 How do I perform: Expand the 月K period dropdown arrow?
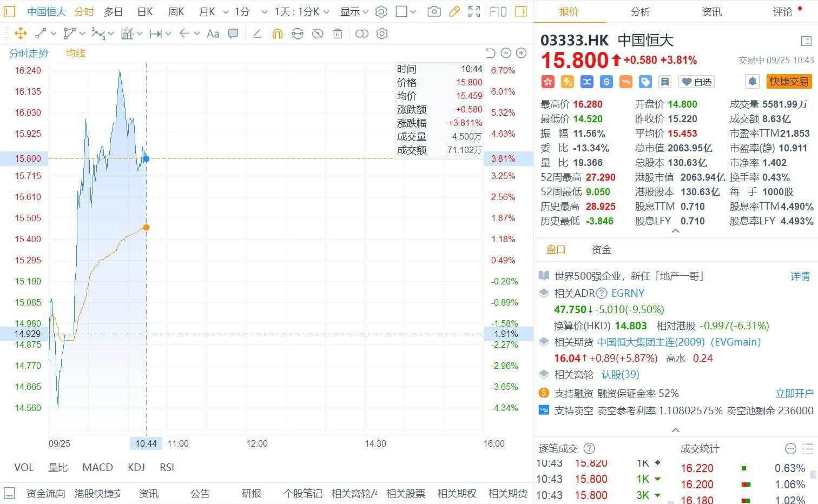(x=225, y=11)
